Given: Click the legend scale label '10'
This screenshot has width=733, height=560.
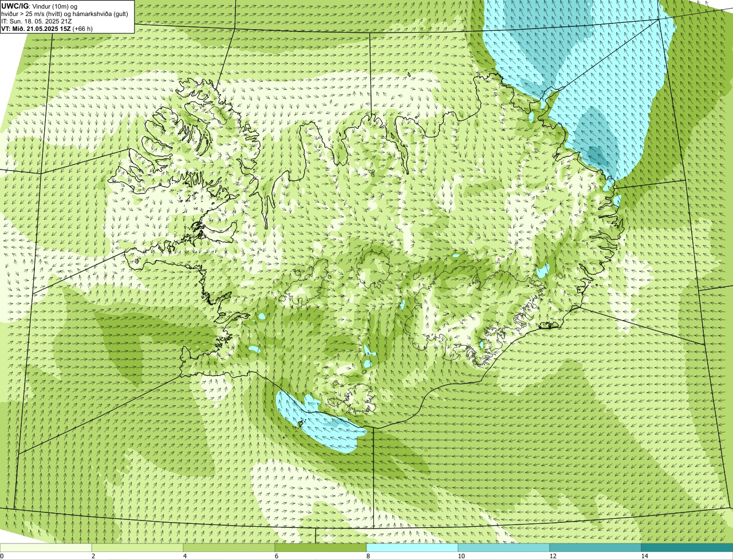Looking at the screenshot, I should (461, 556).
